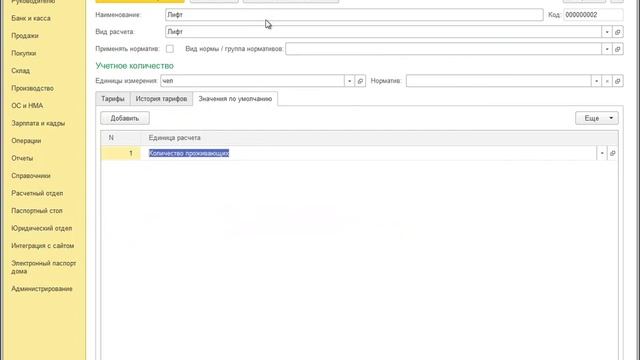
Task: Select the Количество проживающих cell
Action: coord(369,153)
